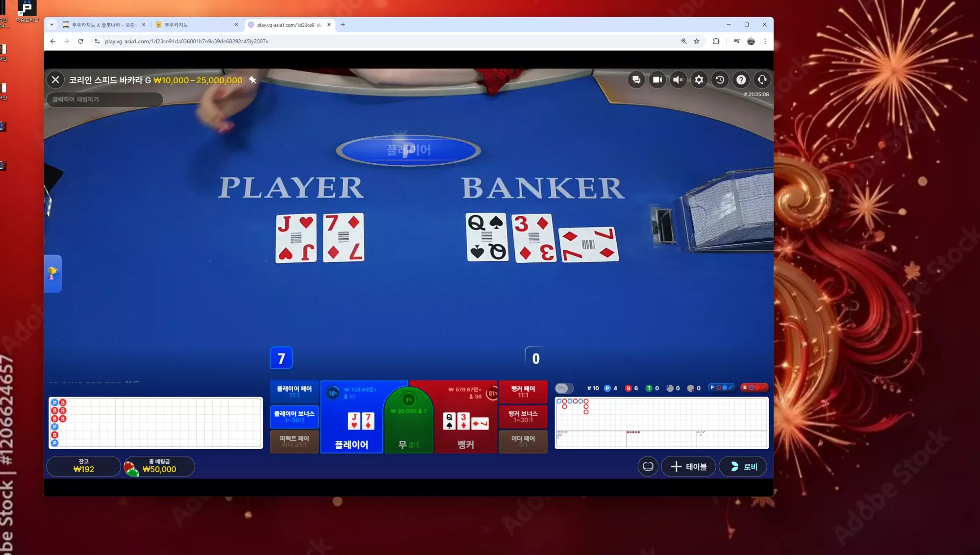
Task: Open the media control icon
Action: 737,41
